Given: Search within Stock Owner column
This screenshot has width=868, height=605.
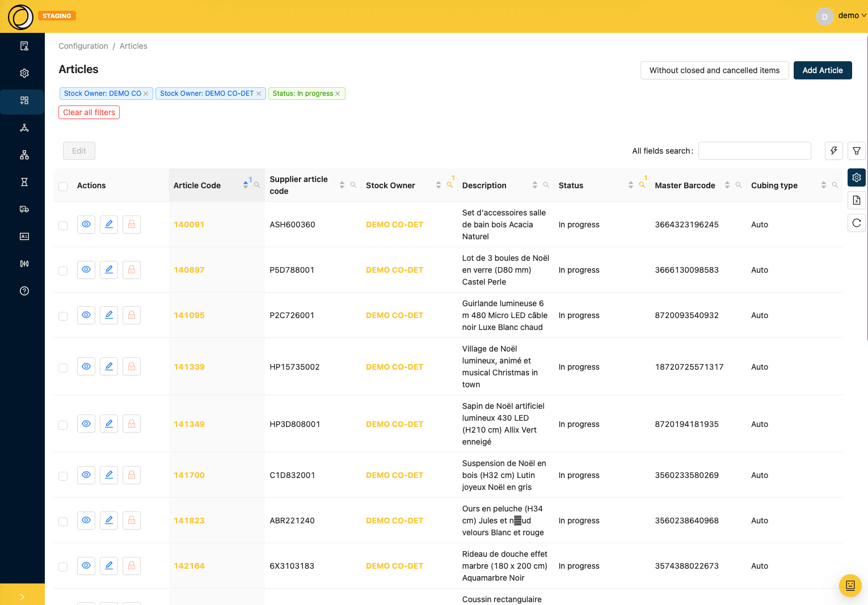Looking at the screenshot, I should tap(450, 185).
